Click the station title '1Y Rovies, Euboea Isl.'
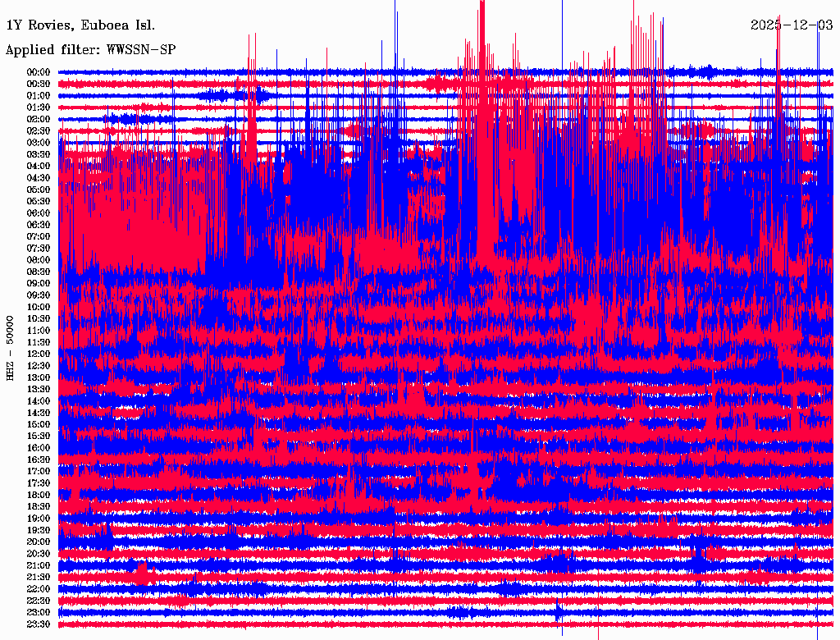Screen dimensions: 840x640 pos(80,25)
